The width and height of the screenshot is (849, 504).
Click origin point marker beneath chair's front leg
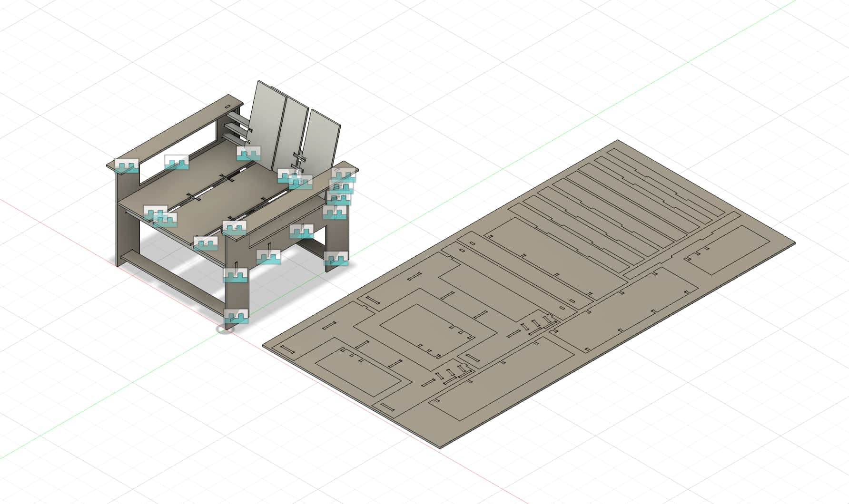point(226,329)
